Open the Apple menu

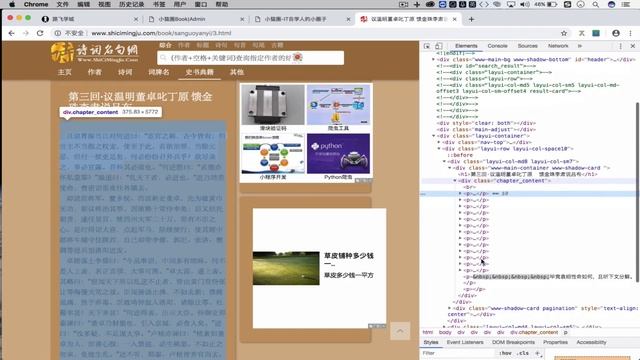click(x=12, y=4)
